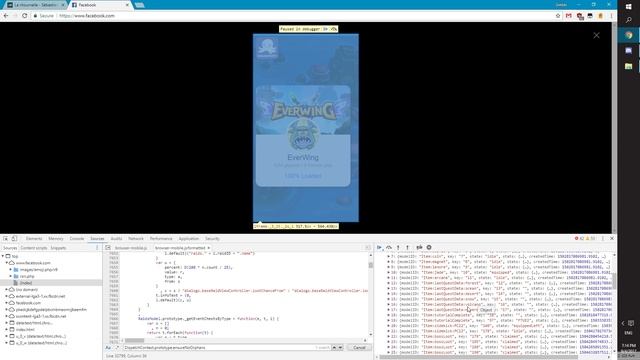640x360 pixels.
Task: Toggle the debugger sidebar icon after file tabs
Action: click(x=367, y=248)
